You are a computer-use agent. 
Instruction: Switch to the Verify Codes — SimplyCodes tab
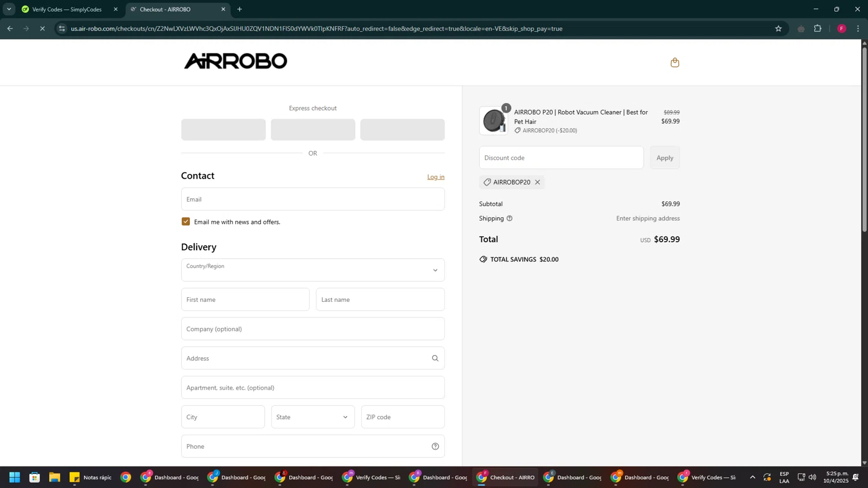(x=68, y=9)
